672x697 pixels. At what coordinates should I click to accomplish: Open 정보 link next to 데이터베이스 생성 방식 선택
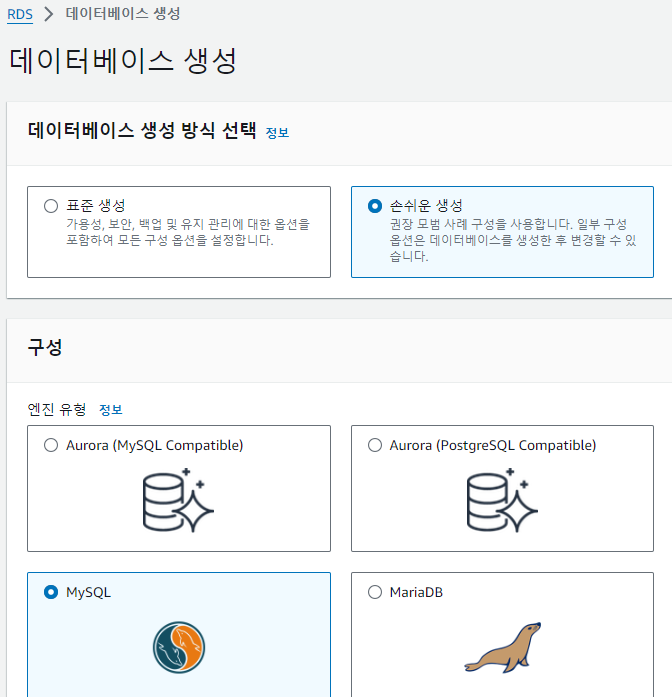[277, 132]
